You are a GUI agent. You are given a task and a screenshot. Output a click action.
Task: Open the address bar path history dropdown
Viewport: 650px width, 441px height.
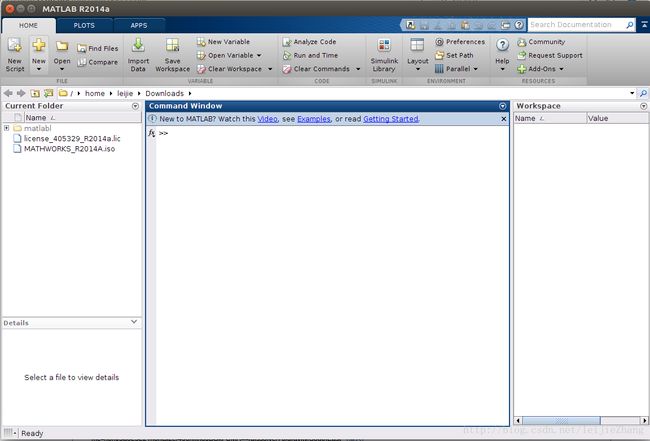tap(632, 93)
